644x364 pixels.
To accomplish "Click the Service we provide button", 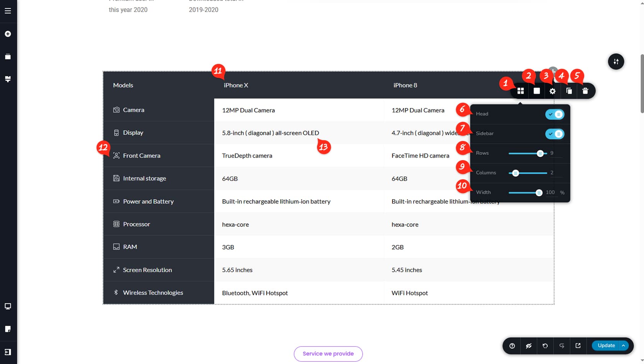I will 328,354.
